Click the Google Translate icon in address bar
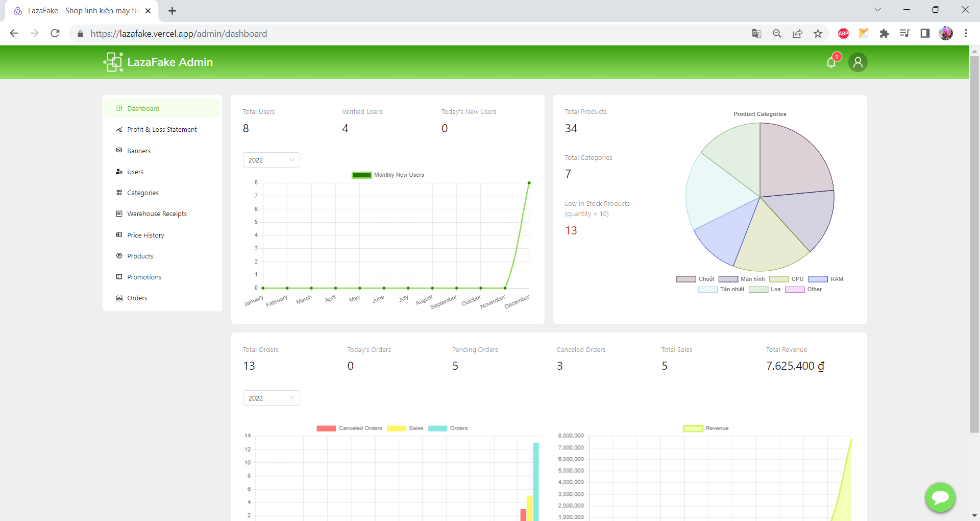Screen dimensions: 980x521 tap(756, 34)
